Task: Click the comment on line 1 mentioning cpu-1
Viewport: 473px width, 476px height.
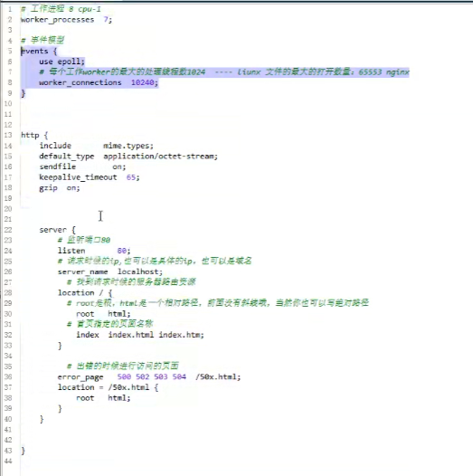Action: pyautogui.click(x=61, y=9)
